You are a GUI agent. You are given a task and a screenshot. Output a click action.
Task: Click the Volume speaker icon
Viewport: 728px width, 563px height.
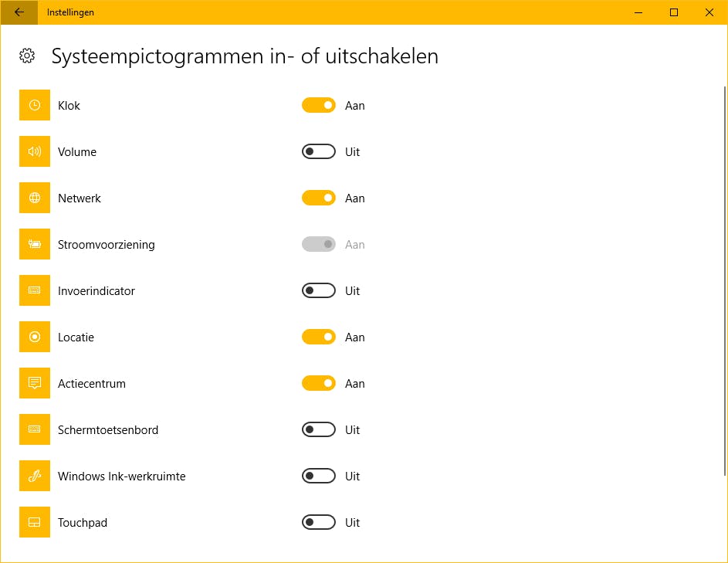35,152
